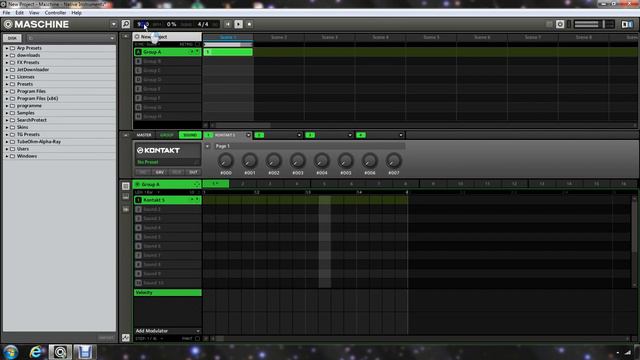The height and width of the screenshot is (360, 640).
Task: Expand the Arp Presets folder
Action: point(7,48)
